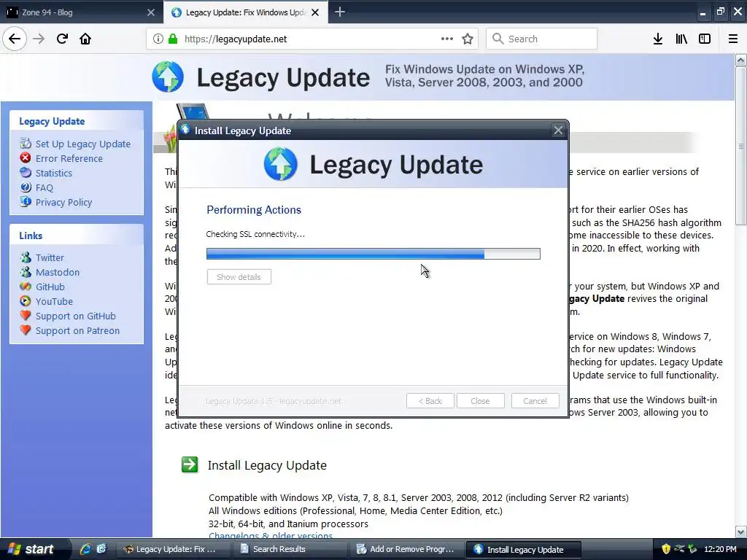Click the scrollbar up arrow

(740, 60)
